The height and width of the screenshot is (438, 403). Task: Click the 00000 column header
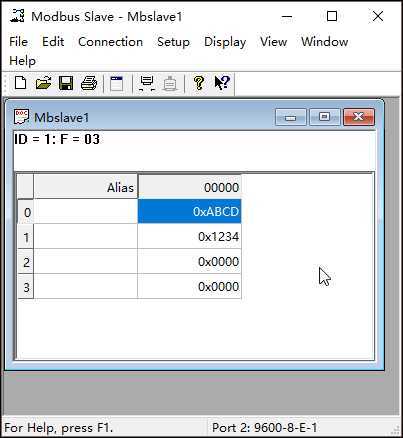[x=189, y=187]
